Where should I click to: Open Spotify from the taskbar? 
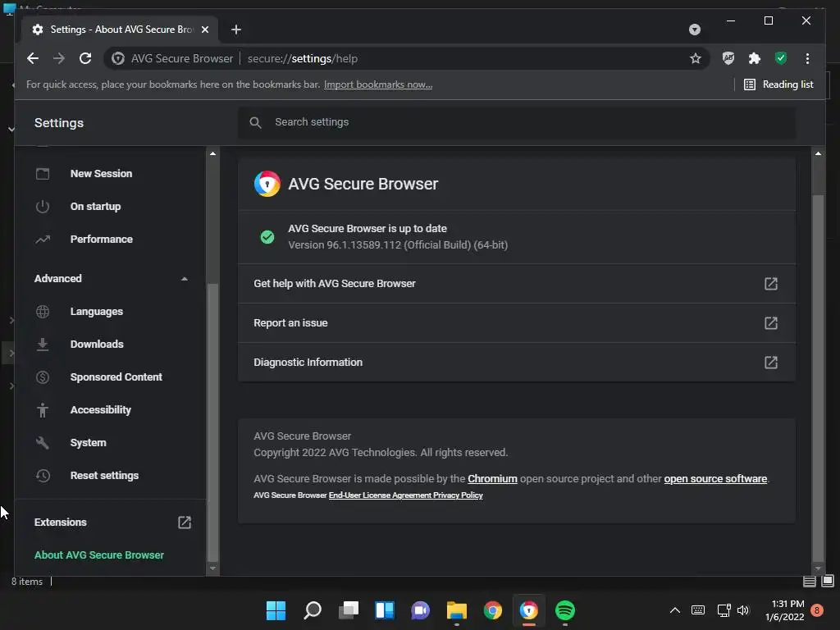pos(565,610)
